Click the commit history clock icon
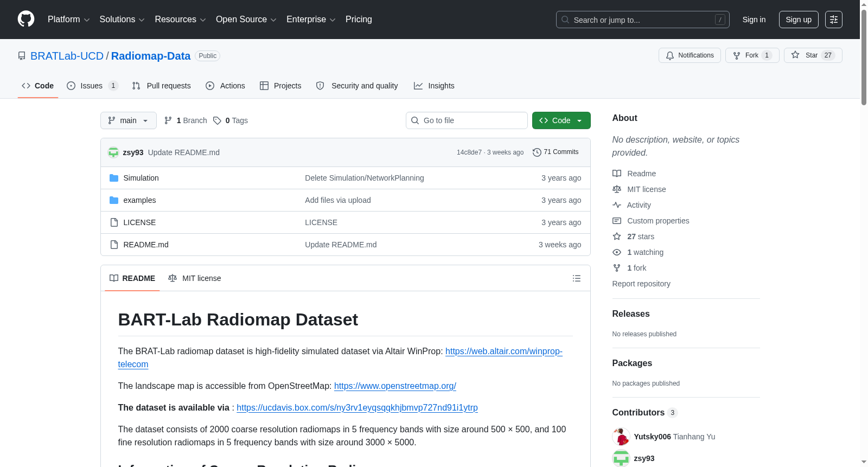This screenshot has width=868, height=467. coord(537,152)
